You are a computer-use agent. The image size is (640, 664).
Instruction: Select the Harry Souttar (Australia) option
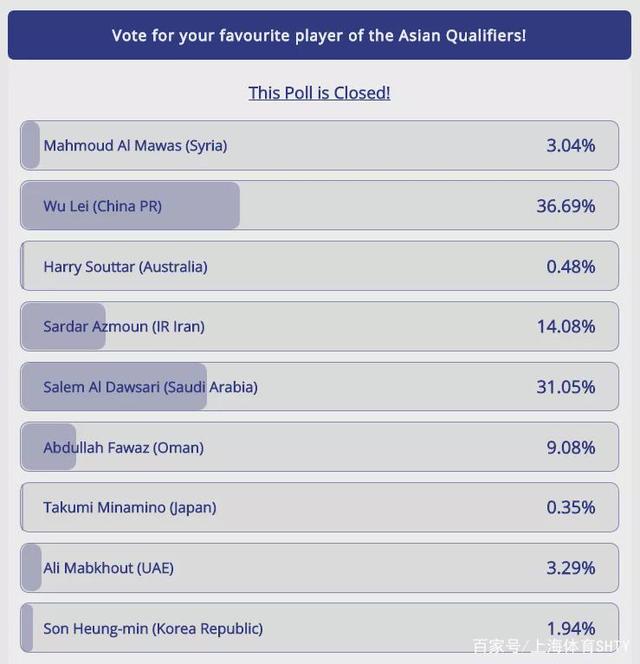point(125,267)
